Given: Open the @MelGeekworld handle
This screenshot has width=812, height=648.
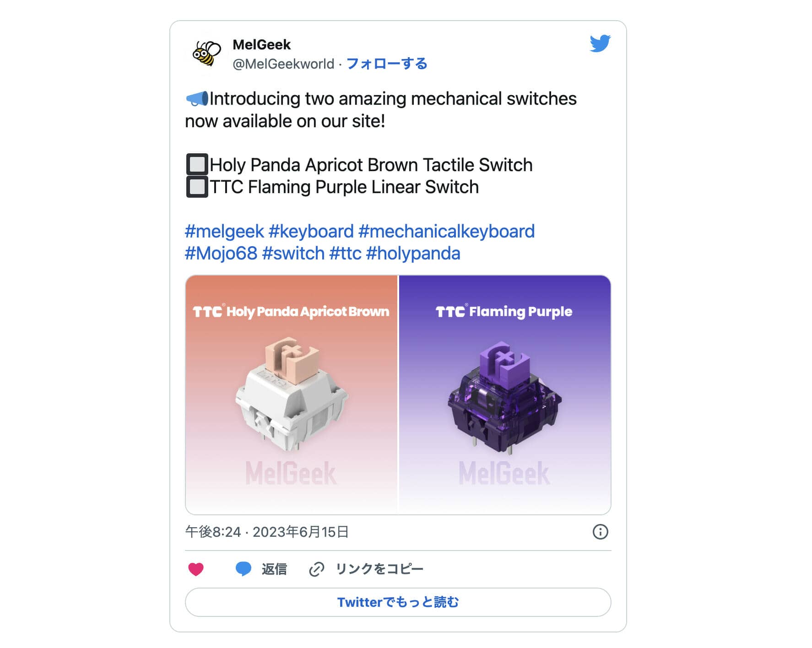Looking at the screenshot, I should point(283,64).
